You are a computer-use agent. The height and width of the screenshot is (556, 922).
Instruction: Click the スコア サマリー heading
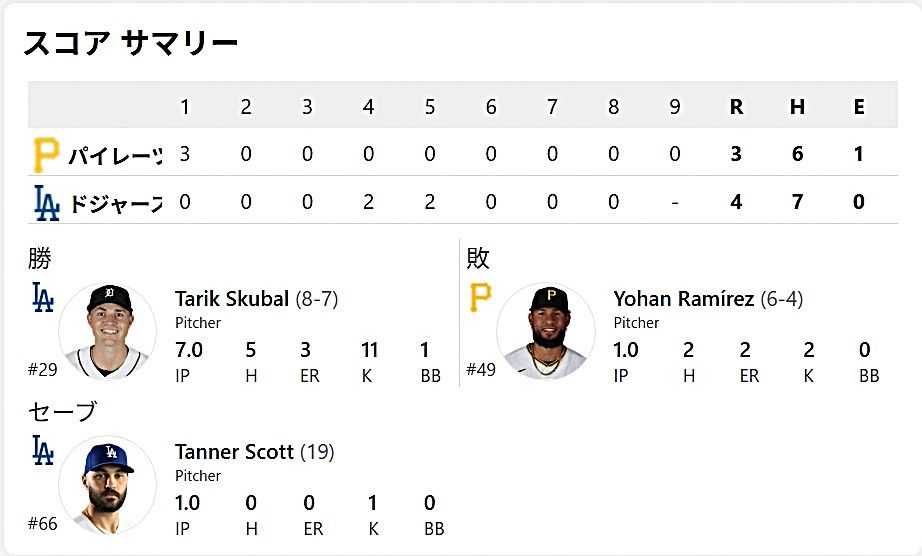coord(131,43)
